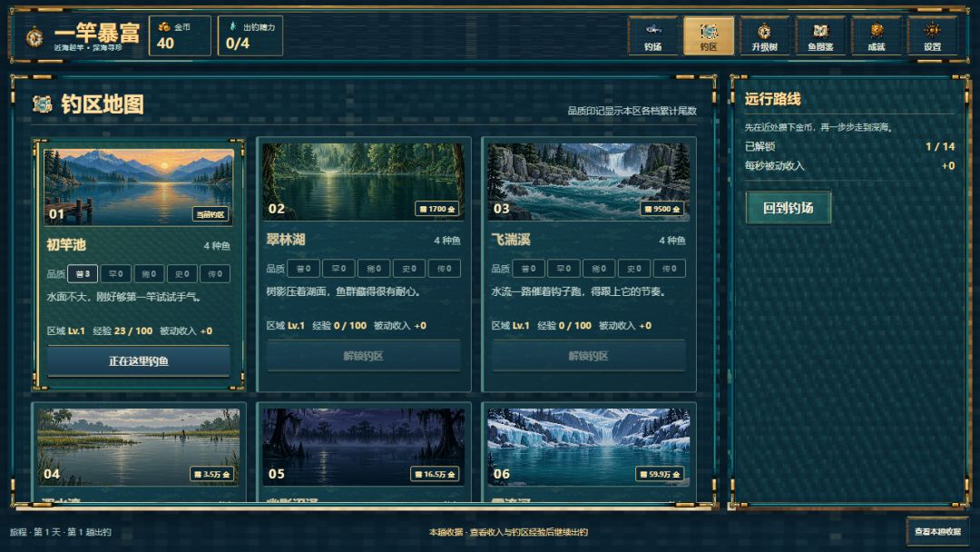Click the 水流一路催着钩子跑 description in 飞湍溪
The width and height of the screenshot is (980, 552).
pyautogui.click(x=580, y=291)
